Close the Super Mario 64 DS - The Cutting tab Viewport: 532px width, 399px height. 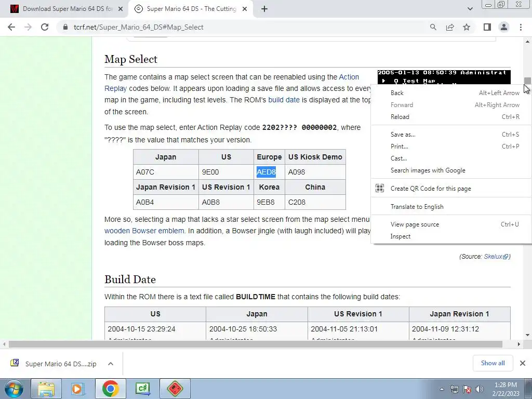pos(245,9)
